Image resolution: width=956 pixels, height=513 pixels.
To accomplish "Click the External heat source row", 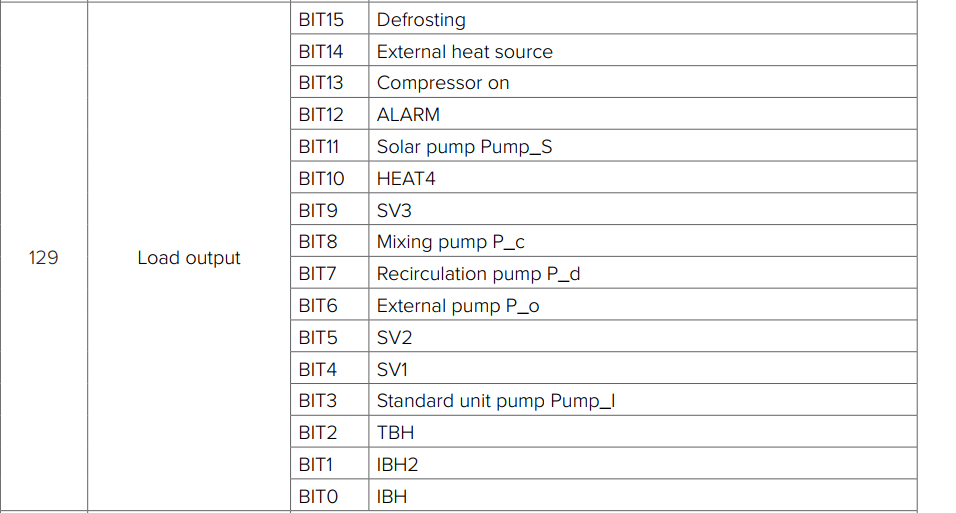I will coord(604,50).
